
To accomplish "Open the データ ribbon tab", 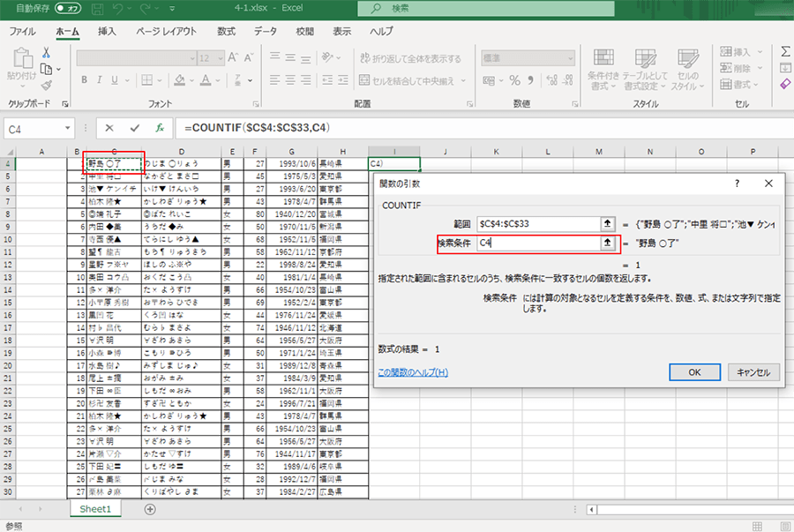I will [x=266, y=32].
